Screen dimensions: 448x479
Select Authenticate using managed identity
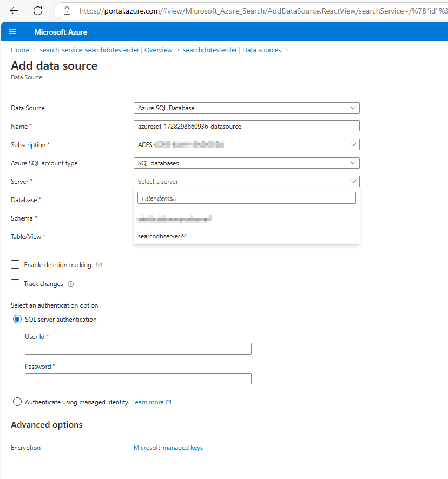[x=17, y=402]
